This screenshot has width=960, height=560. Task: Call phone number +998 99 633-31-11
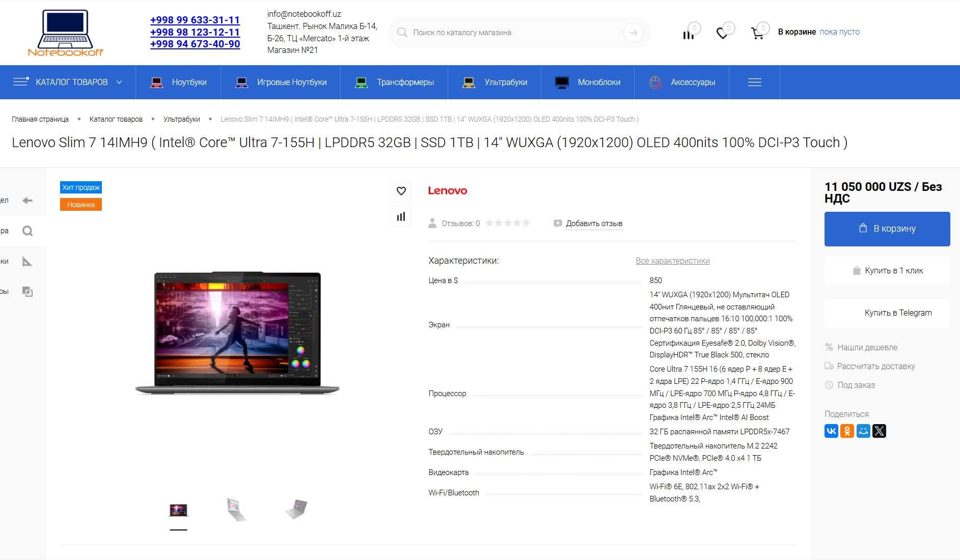(x=195, y=20)
